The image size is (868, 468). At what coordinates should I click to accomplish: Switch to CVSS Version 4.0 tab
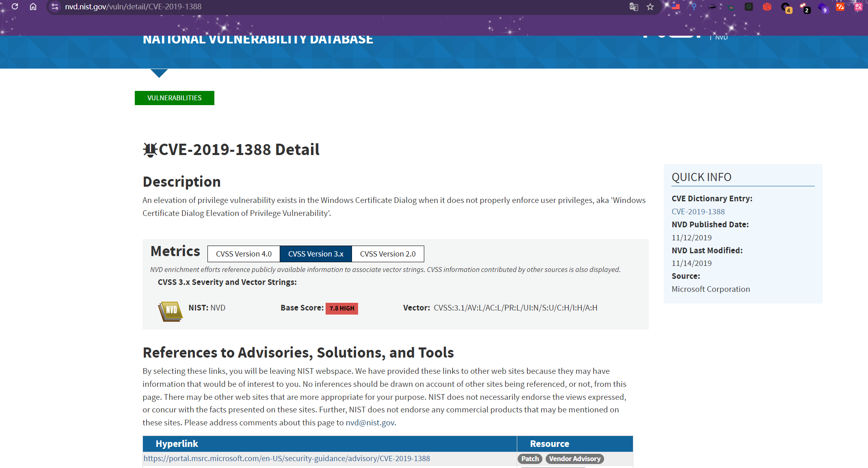coord(244,254)
